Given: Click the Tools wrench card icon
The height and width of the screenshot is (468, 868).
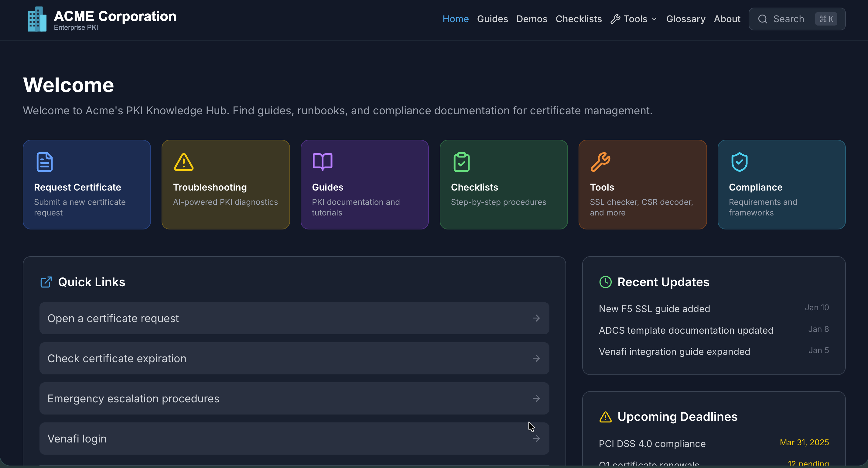Looking at the screenshot, I should click(x=600, y=162).
